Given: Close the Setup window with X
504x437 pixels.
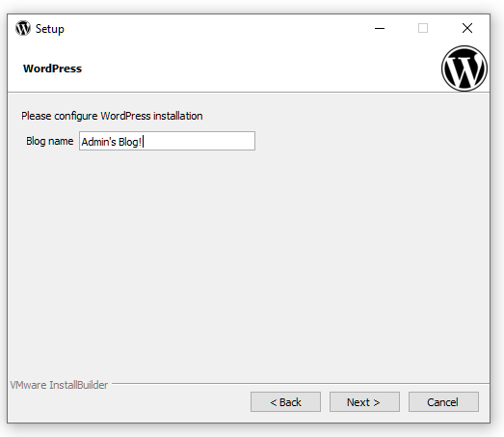Looking at the screenshot, I should tap(467, 28).
